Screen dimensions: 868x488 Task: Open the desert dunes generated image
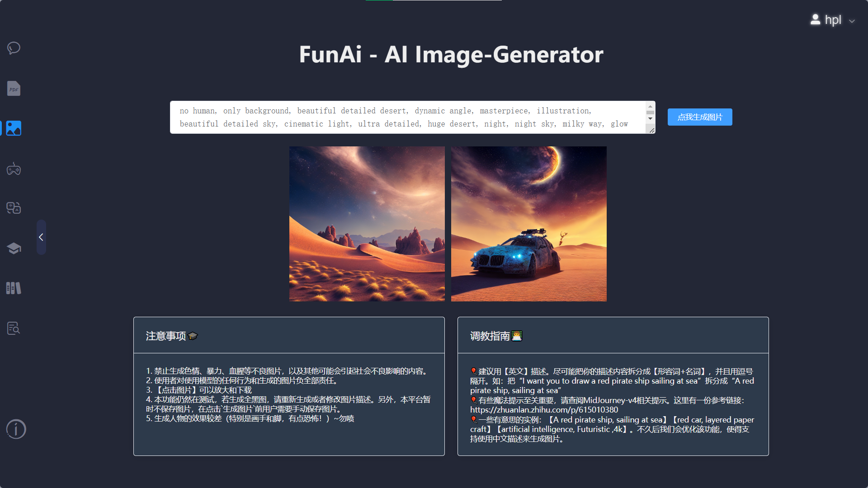[x=367, y=224]
